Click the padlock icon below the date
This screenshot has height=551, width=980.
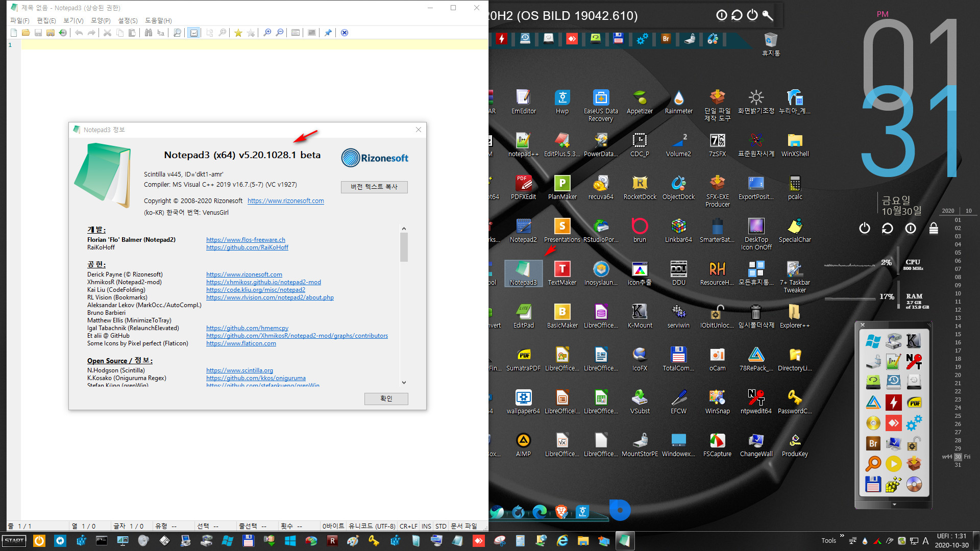934,228
